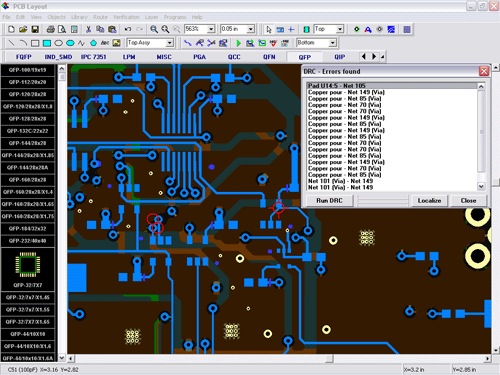
Task: Click DRC error list scroll down arrow
Action: pyautogui.click(x=481, y=187)
